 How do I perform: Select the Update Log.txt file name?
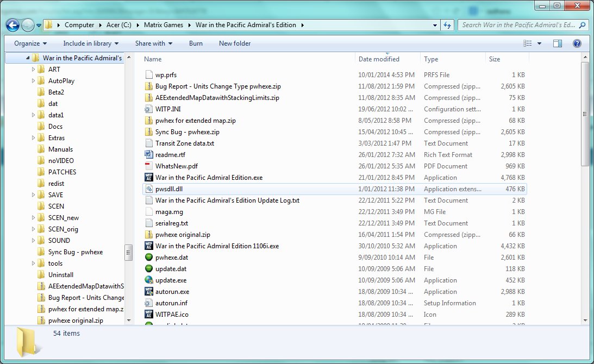click(x=227, y=200)
